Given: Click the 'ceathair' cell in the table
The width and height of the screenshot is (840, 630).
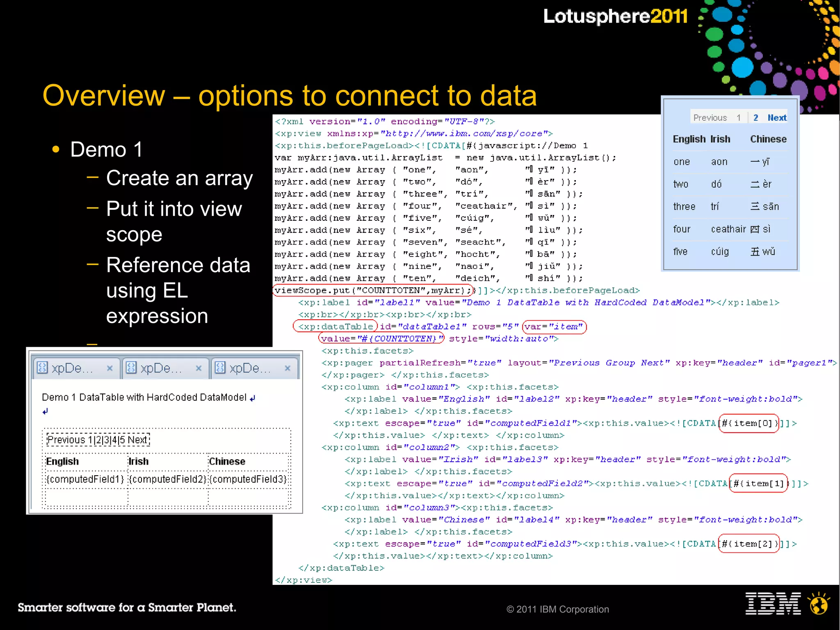Looking at the screenshot, I should pyautogui.click(x=728, y=229).
